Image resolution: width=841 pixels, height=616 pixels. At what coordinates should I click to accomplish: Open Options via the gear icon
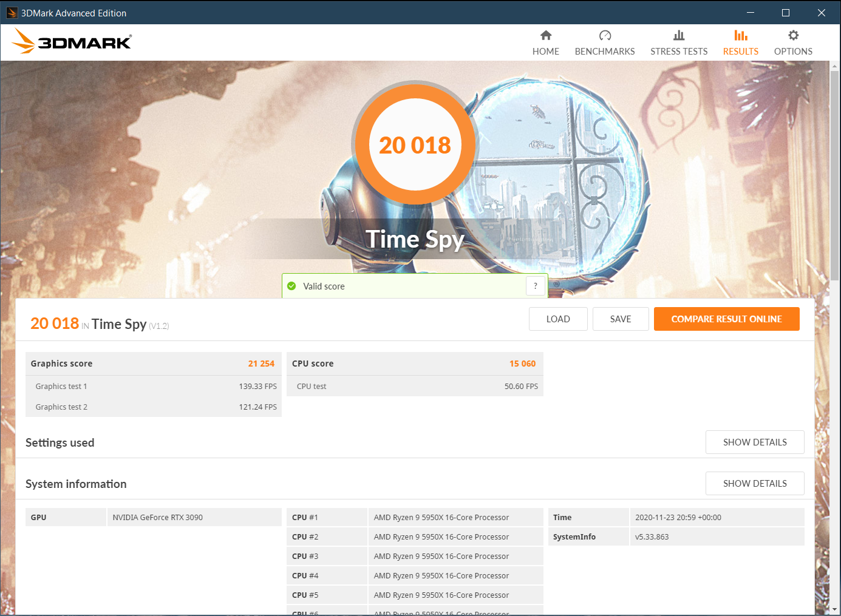click(x=792, y=35)
